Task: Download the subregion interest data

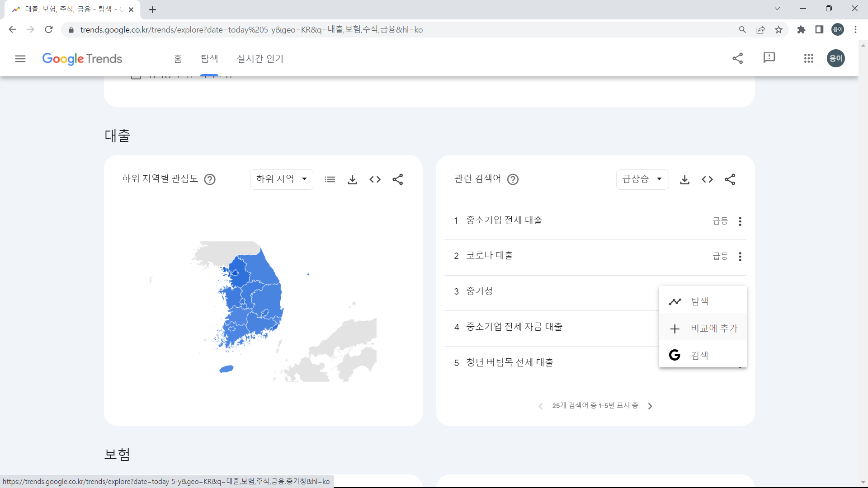Action: click(353, 179)
